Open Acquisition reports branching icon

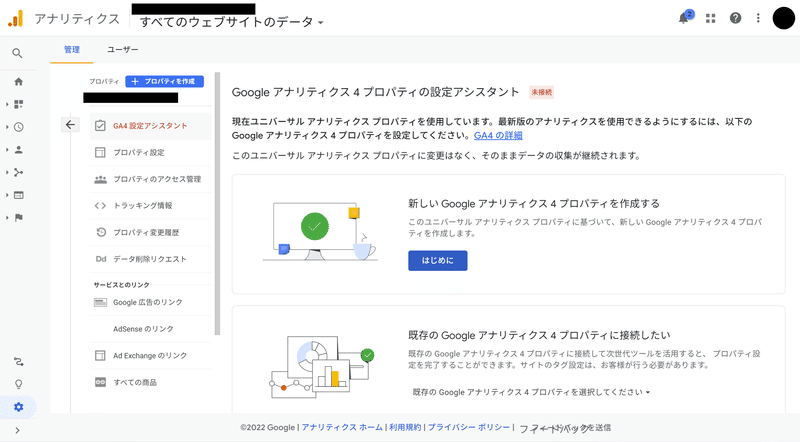(x=19, y=173)
